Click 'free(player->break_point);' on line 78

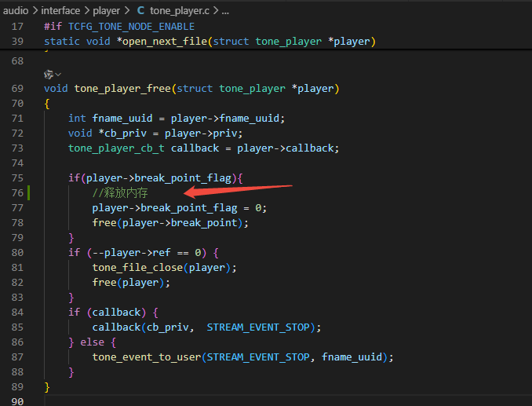click(x=170, y=223)
